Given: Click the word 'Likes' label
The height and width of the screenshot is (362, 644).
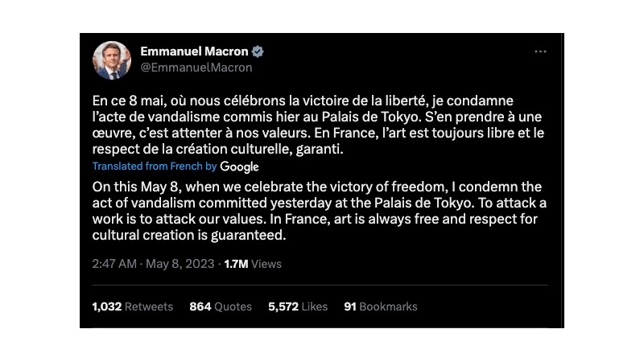Looking at the screenshot, I should click(x=315, y=306).
